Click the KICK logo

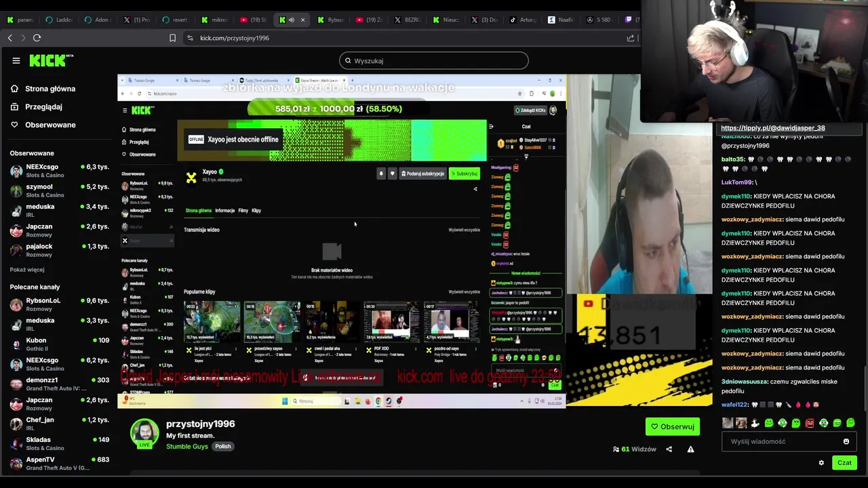tap(51, 60)
